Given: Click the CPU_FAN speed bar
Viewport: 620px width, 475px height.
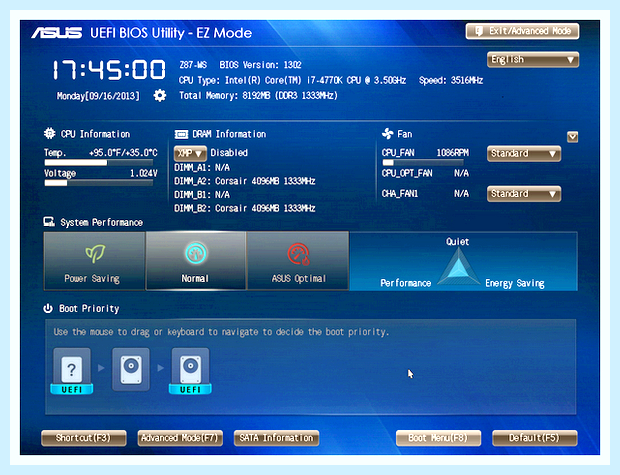Looking at the screenshot, I should point(423,162).
